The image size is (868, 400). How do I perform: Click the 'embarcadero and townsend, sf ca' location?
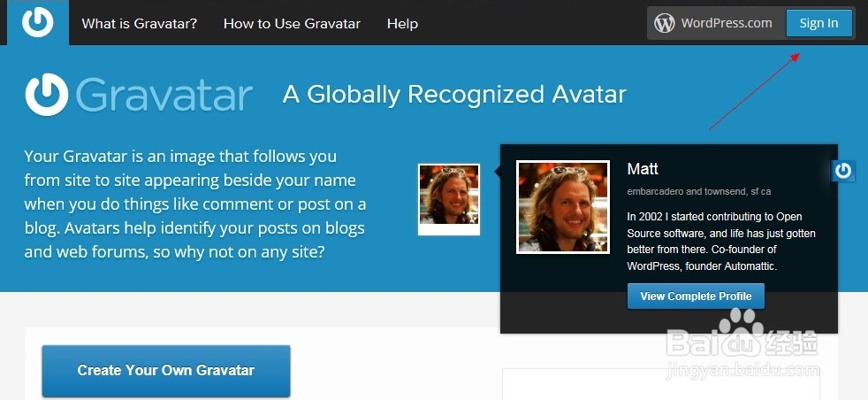699,192
